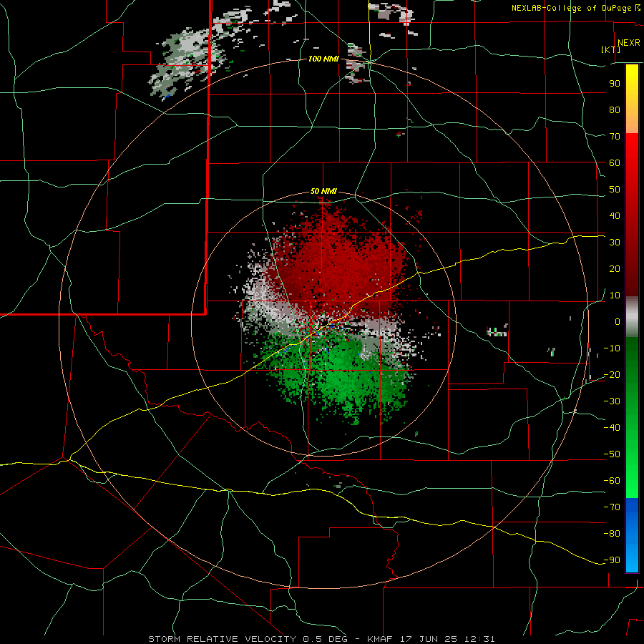Viewport: 644px width, 644px height.
Task: Click the -60 value on velocity scale
Action: pos(612,481)
